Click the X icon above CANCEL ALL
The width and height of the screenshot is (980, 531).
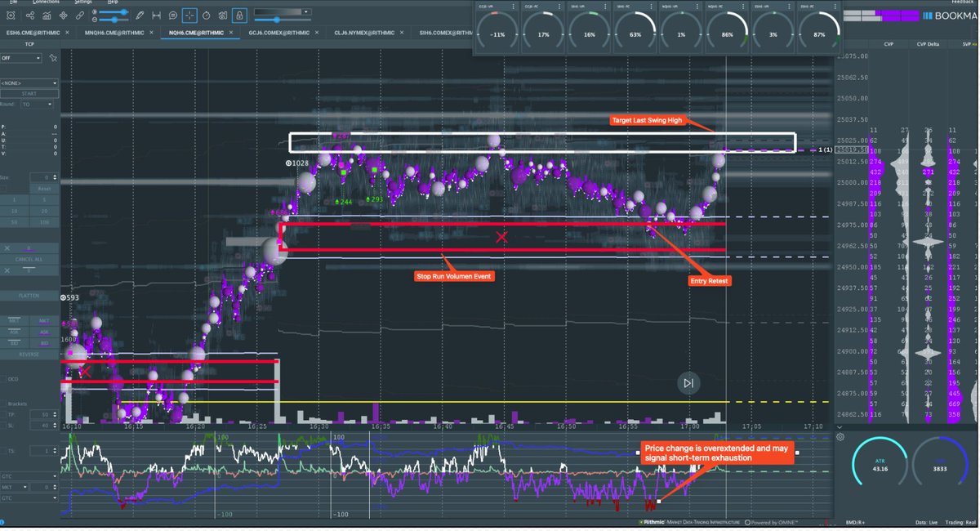point(7,248)
